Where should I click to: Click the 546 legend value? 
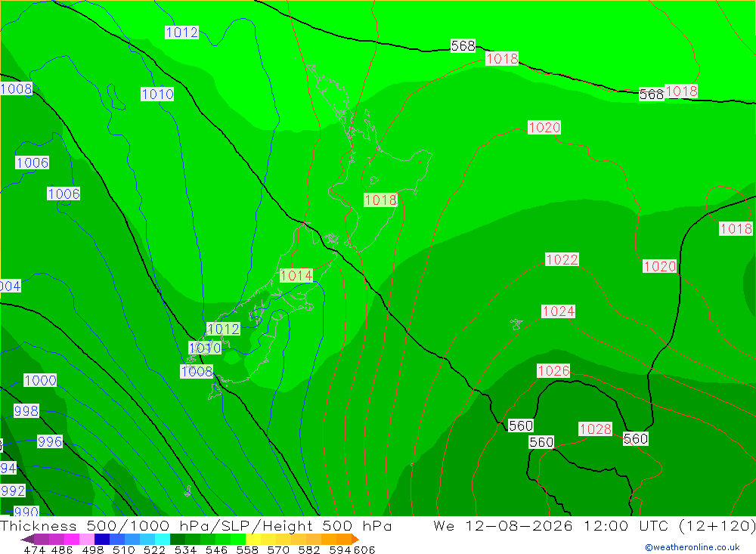[x=216, y=549]
